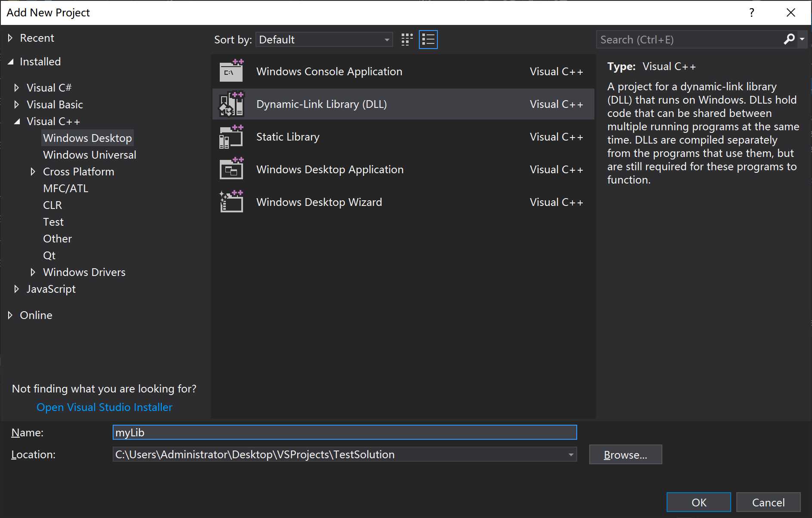The image size is (812, 518).
Task: Click the Windows Desktop Wizard template icon
Action: tap(231, 202)
